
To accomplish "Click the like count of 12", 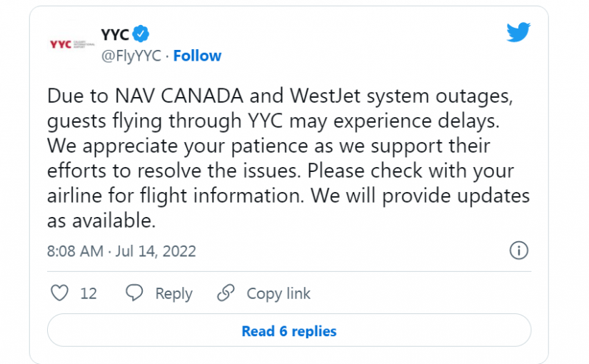I will point(89,293).
